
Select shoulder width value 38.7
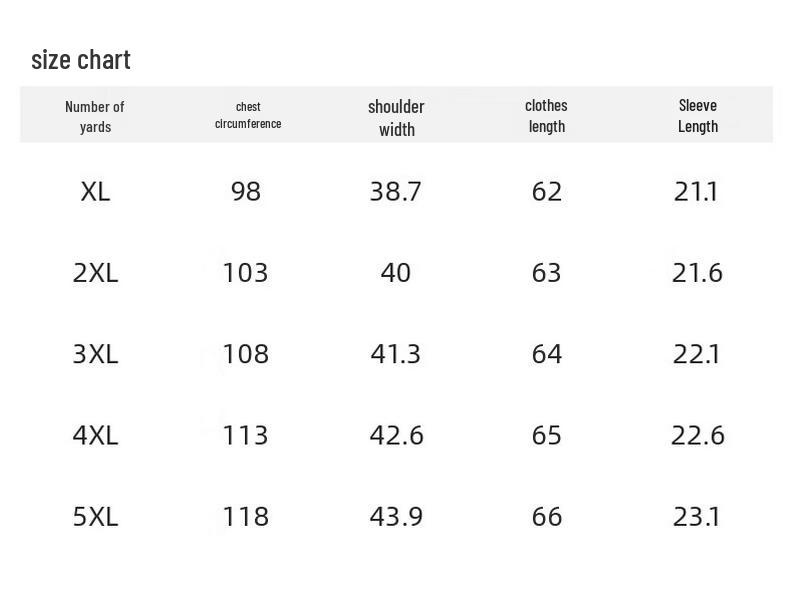pos(396,191)
